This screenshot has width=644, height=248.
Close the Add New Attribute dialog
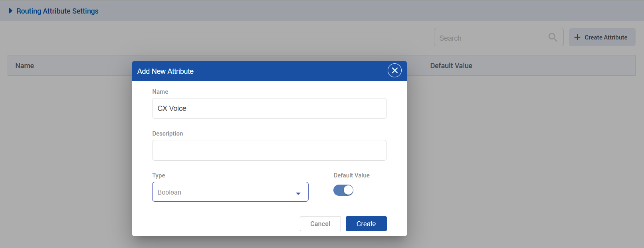(x=394, y=71)
